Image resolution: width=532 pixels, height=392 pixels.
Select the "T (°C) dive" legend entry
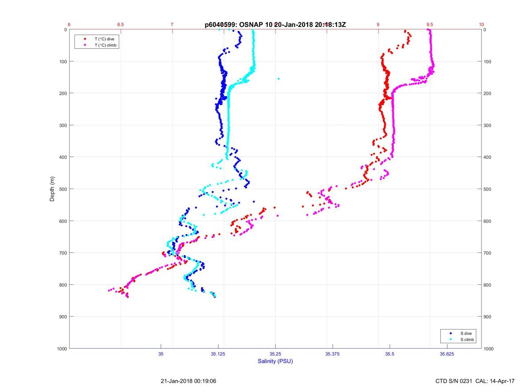(x=104, y=39)
